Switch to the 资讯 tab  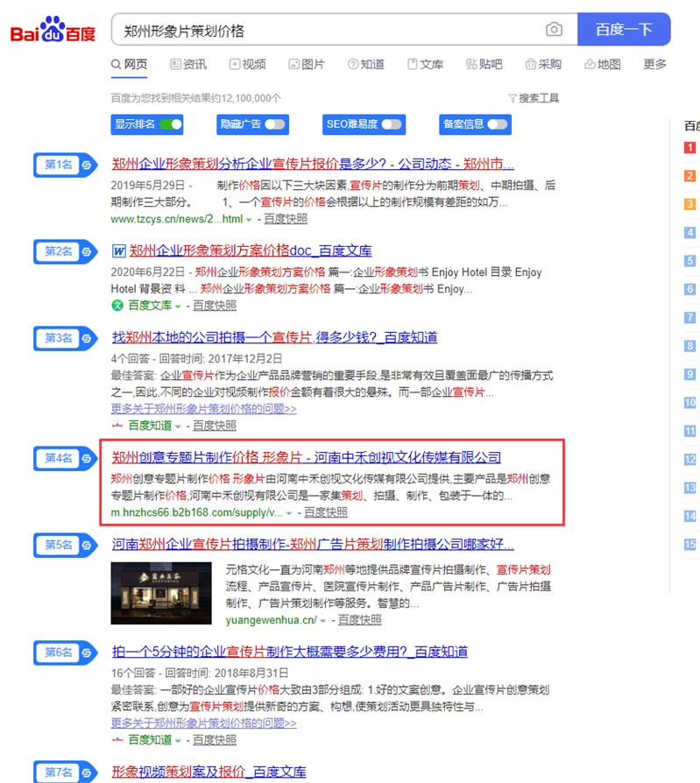pos(188,65)
